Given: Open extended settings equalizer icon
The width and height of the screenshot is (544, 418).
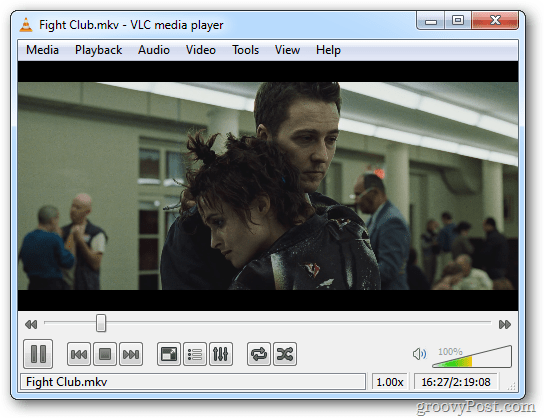Looking at the screenshot, I should (x=221, y=354).
